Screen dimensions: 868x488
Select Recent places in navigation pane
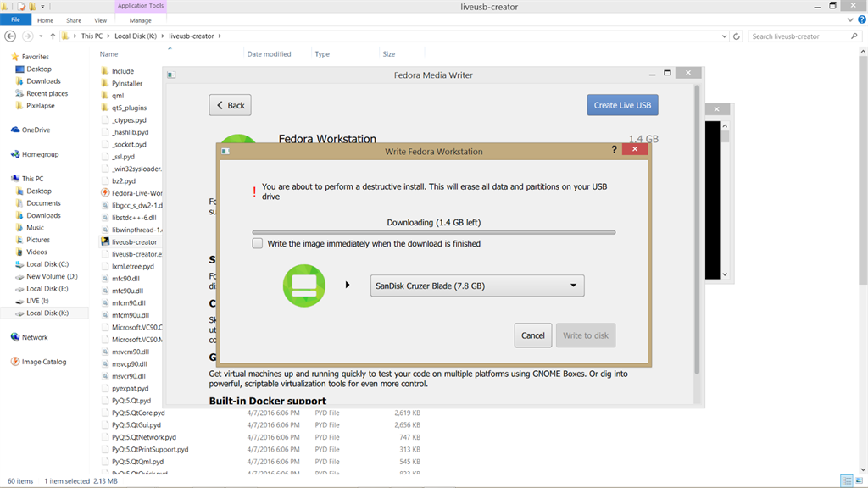pyautogui.click(x=47, y=93)
